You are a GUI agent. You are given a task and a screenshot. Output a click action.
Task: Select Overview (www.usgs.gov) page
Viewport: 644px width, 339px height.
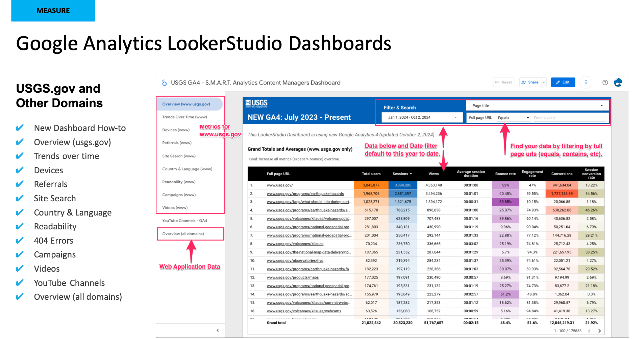pos(190,104)
